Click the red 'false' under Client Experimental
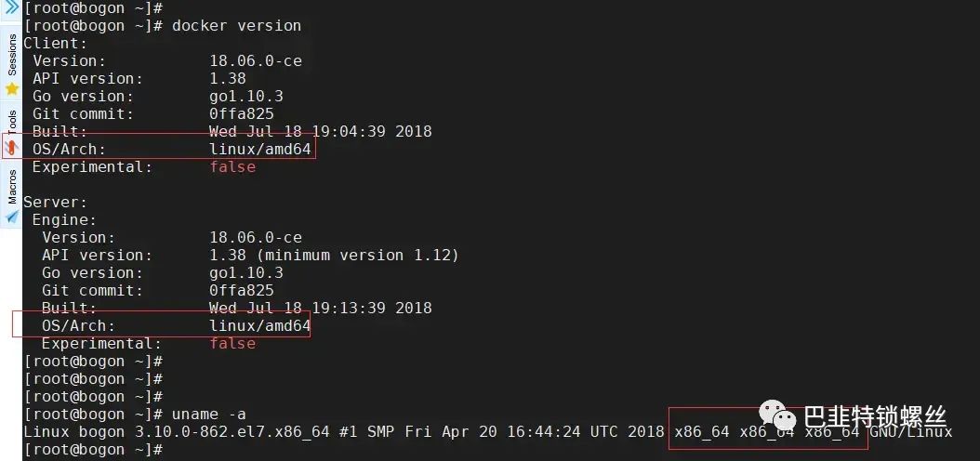 [x=232, y=167]
